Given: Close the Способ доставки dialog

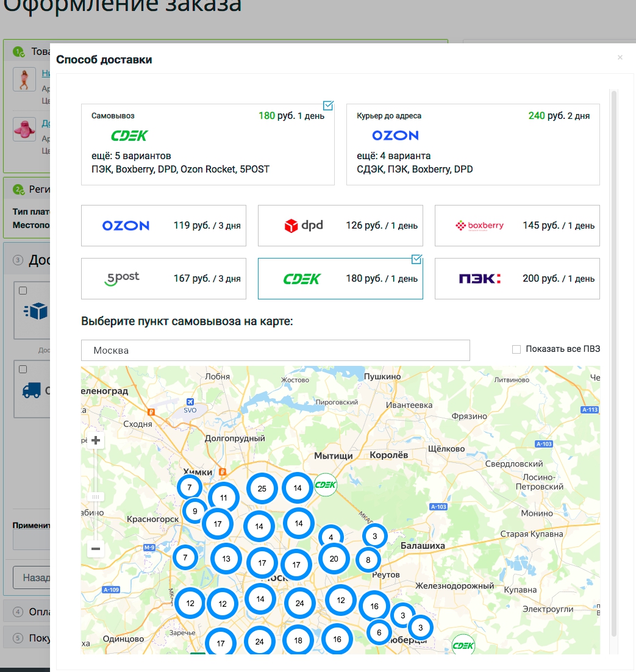Looking at the screenshot, I should coord(620,57).
